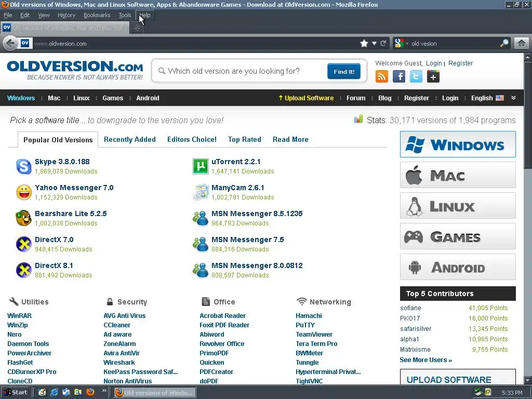532x399 pixels.
Task: Click the page vertical scrollbar thumb
Action: 528,115
